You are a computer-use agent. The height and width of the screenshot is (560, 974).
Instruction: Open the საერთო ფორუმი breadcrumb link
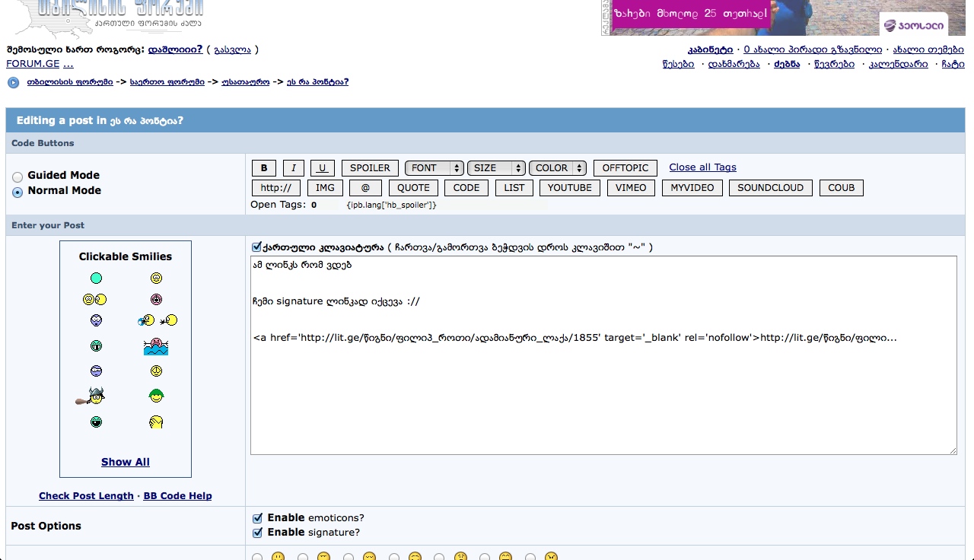tap(167, 82)
